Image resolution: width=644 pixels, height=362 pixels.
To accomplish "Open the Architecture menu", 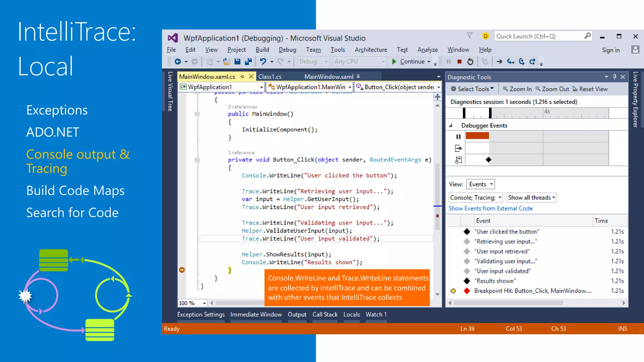I will [x=371, y=50].
